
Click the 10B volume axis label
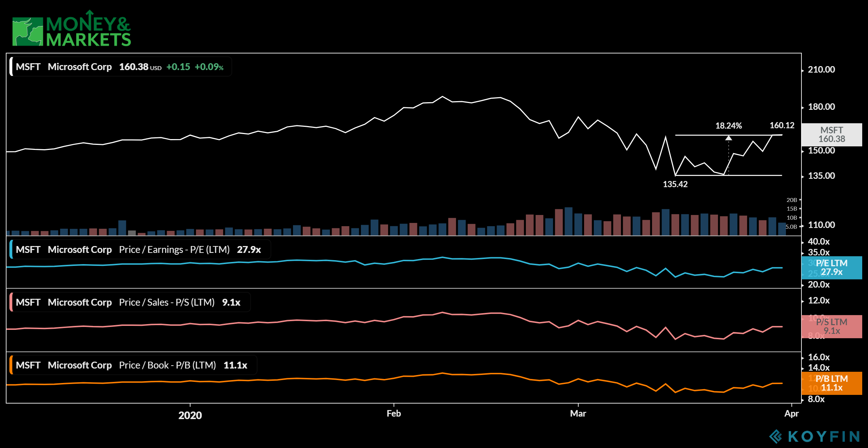pyautogui.click(x=792, y=218)
